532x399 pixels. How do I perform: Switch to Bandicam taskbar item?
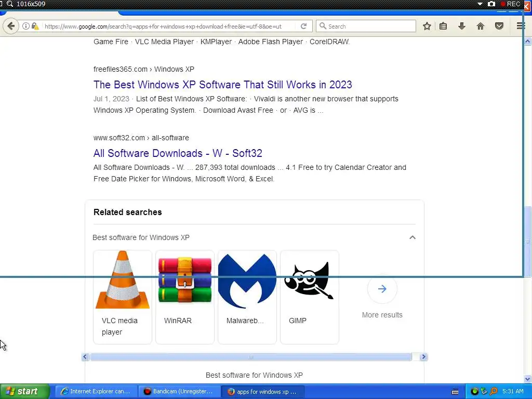pos(179,391)
